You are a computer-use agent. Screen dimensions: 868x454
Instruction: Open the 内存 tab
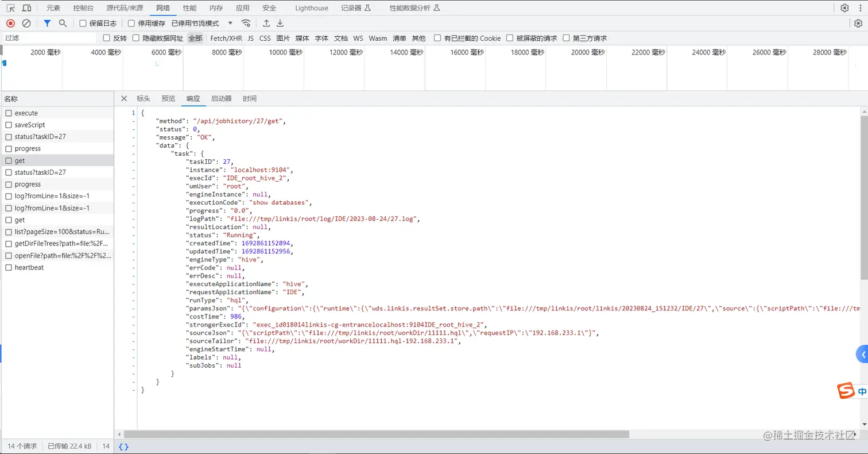tap(216, 8)
